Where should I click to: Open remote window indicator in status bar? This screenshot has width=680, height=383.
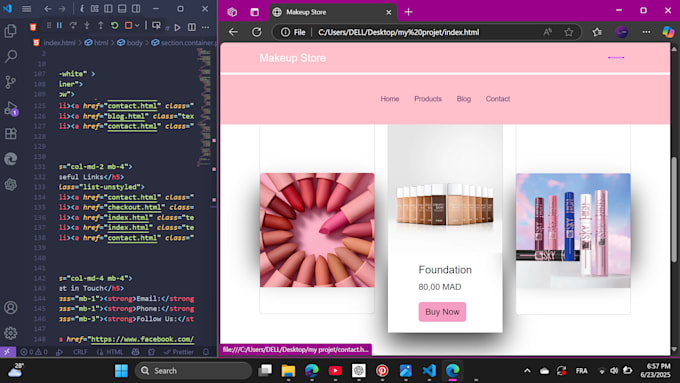tap(7, 352)
